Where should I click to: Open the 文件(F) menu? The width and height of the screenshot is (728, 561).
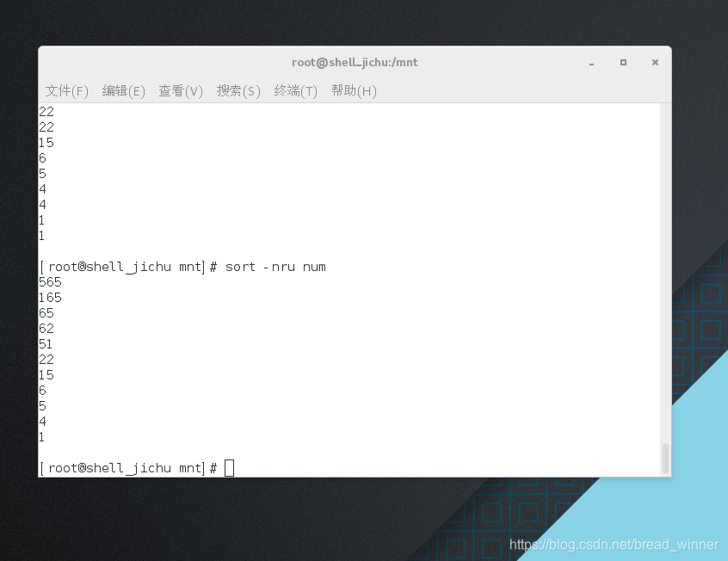click(x=66, y=90)
